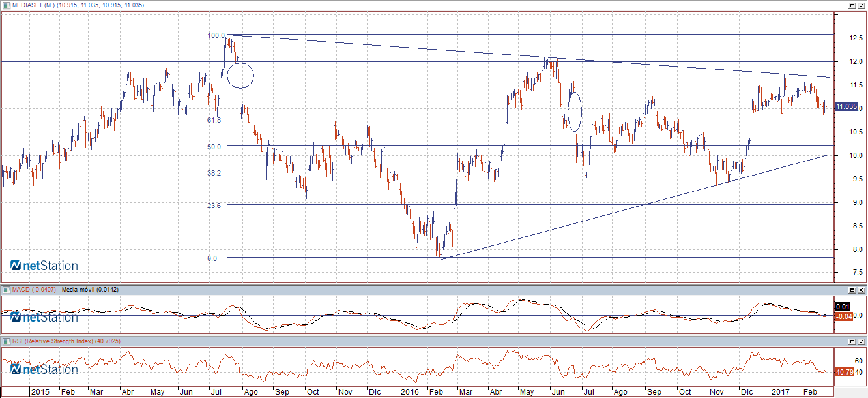The height and width of the screenshot is (398, 868).
Task: Click the 0.0 Fibonacci level label
Action: (212, 258)
